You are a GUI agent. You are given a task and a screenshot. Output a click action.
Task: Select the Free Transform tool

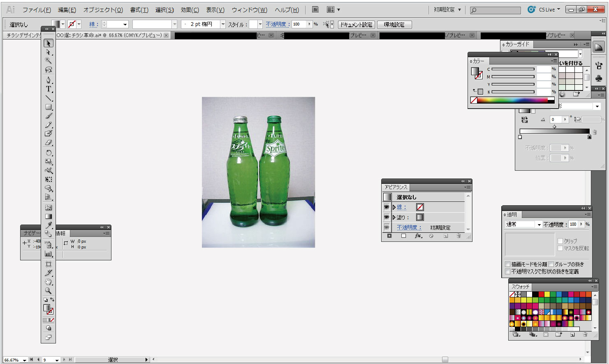coord(48,179)
